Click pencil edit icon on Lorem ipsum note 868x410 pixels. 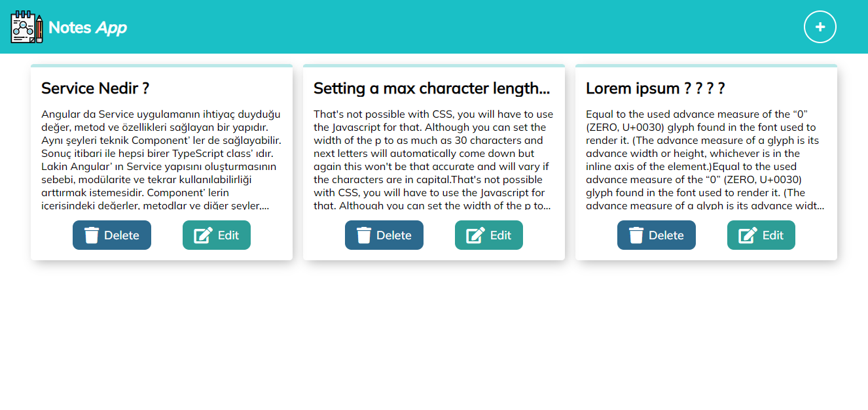point(748,235)
